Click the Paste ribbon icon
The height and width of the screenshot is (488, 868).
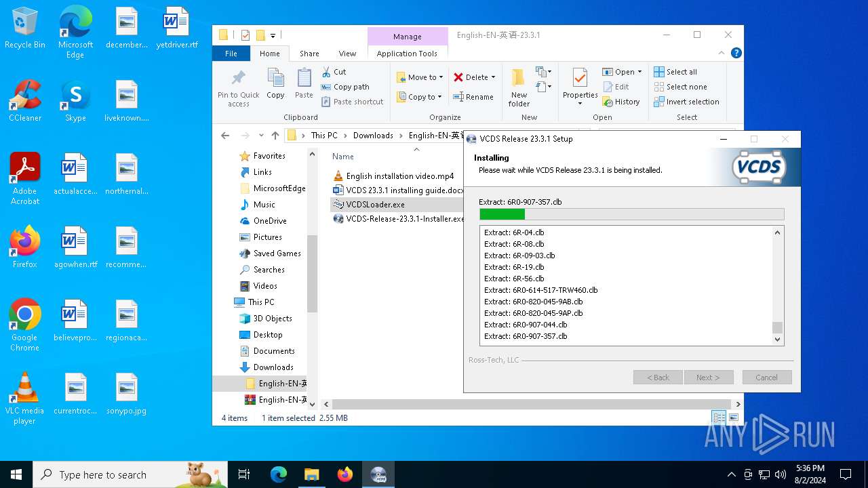(304, 83)
